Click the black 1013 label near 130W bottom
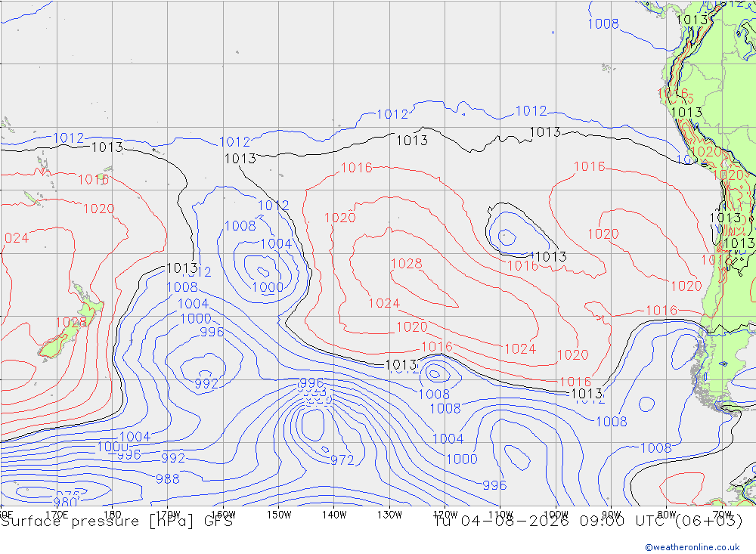756x554 pixels. (x=401, y=364)
